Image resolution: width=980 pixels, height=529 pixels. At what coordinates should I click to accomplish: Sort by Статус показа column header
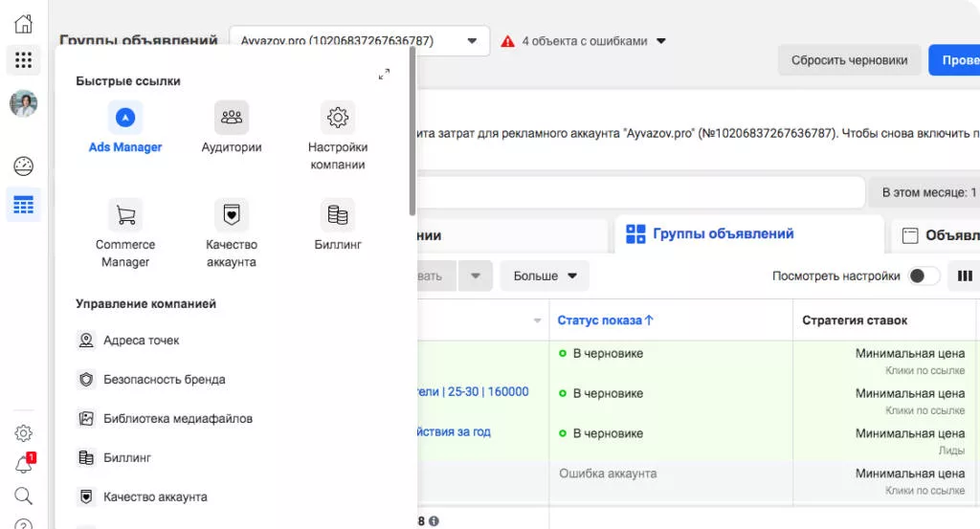pyautogui.click(x=605, y=320)
